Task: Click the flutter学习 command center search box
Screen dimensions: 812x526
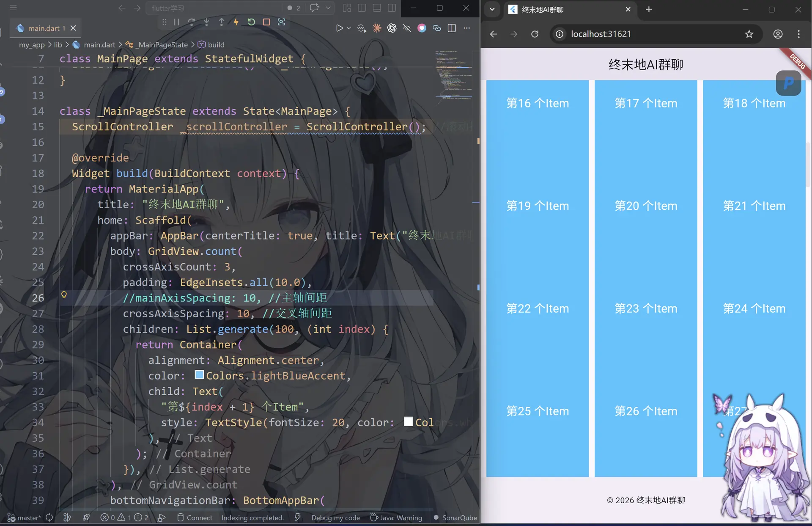Action: (x=214, y=8)
